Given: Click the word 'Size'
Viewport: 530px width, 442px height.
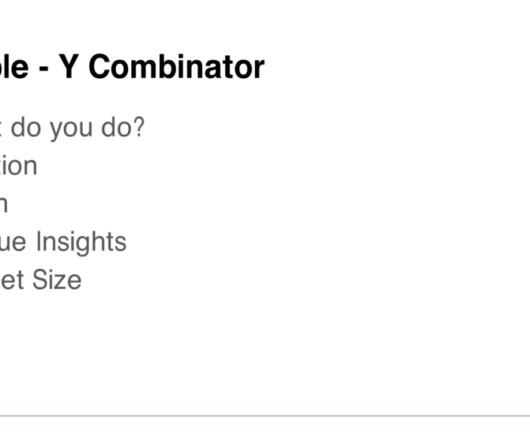Looking at the screenshot, I should coord(57,280).
